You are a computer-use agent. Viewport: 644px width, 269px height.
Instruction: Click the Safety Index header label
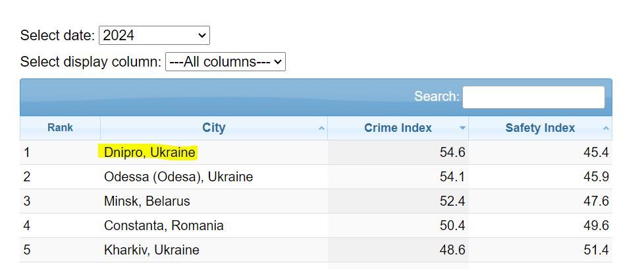[x=540, y=128]
